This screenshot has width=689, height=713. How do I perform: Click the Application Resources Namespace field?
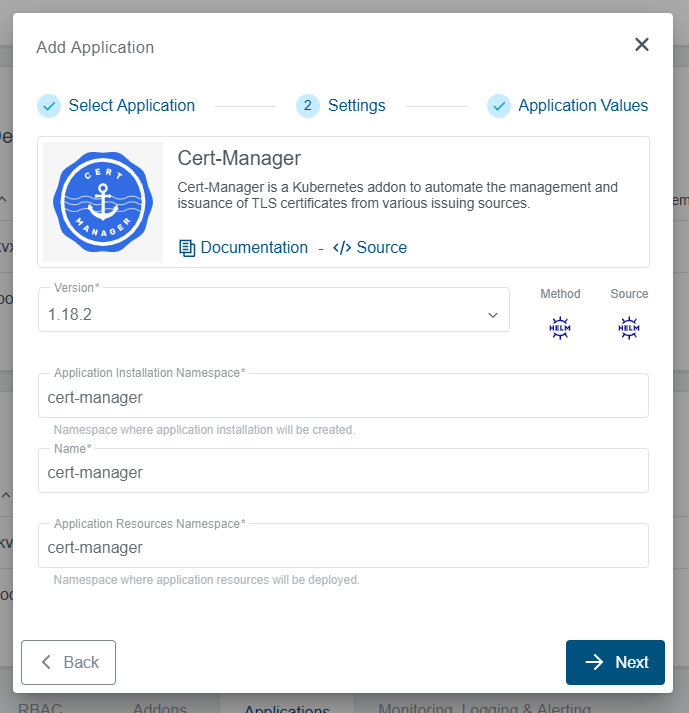(343, 546)
